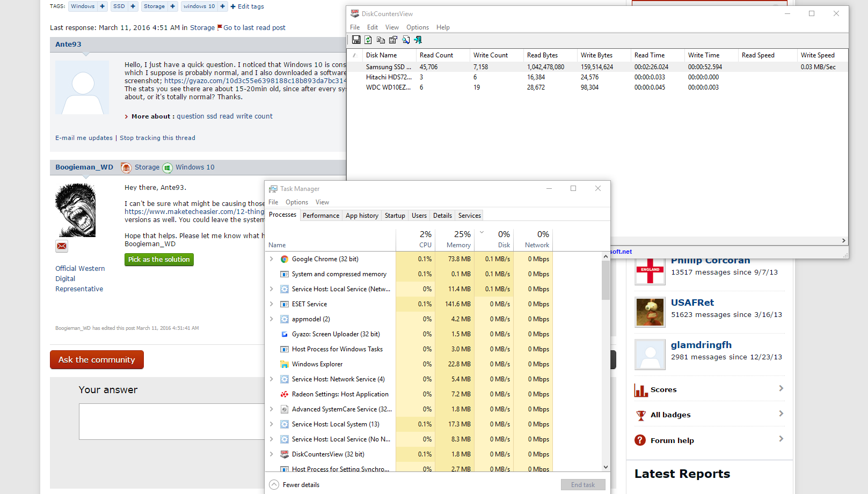
Task: Click the Forum help question mark icon
Action: pyautogui.click(x=640, y=440)
